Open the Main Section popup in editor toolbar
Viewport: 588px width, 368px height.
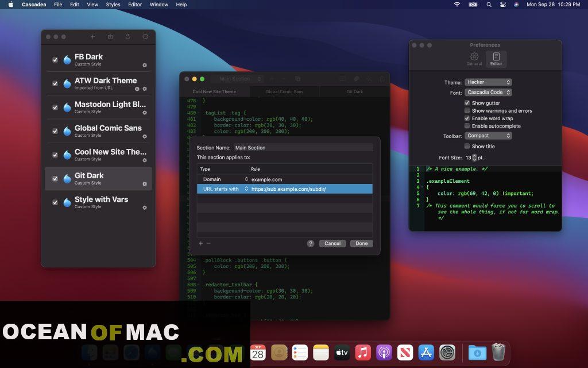pos(236,79)
